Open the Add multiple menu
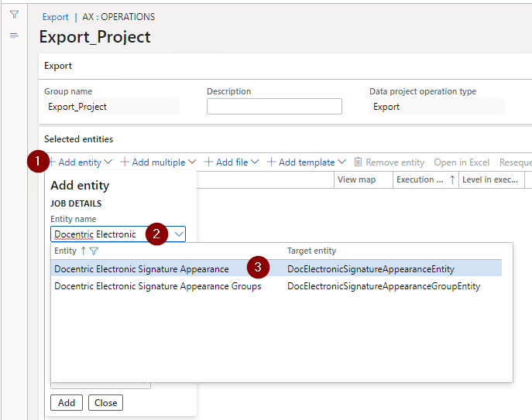The image size is (532, 420). 159,162
